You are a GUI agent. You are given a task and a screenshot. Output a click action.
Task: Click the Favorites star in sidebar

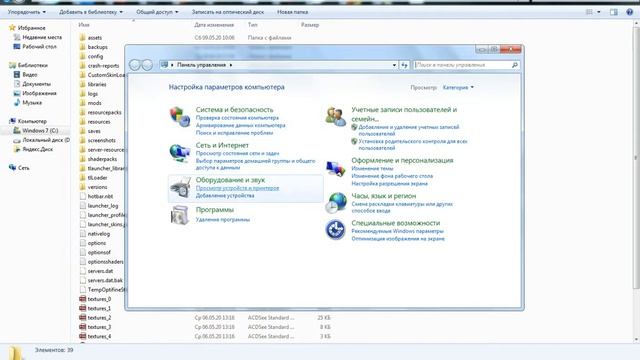click(12, 28)
